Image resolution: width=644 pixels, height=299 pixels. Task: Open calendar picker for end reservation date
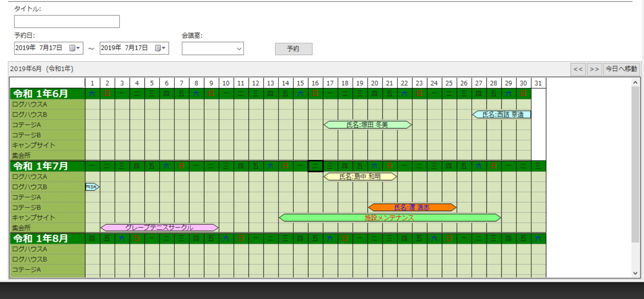[160, 48]
